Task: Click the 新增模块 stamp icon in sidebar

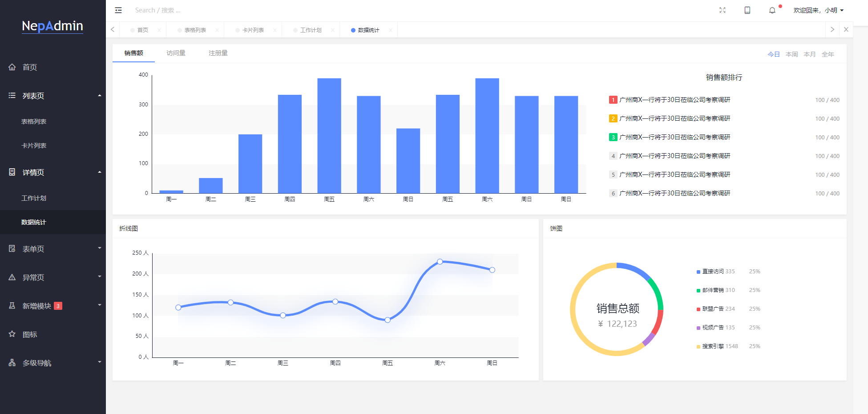Action: click(x=12, y=305)
